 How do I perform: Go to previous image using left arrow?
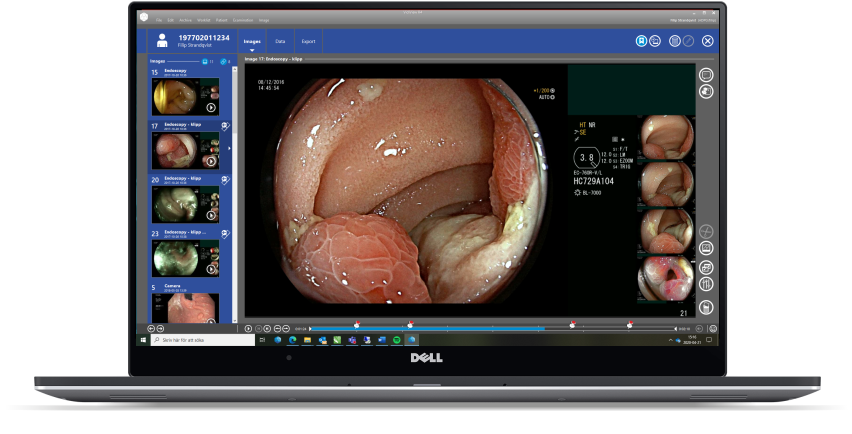pos(151,328)
